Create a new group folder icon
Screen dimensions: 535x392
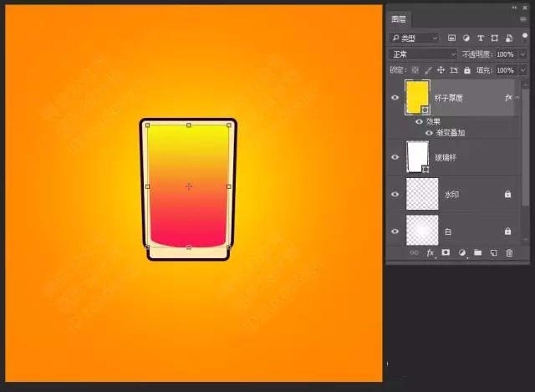pyautogui.click(x=477, y=252)
